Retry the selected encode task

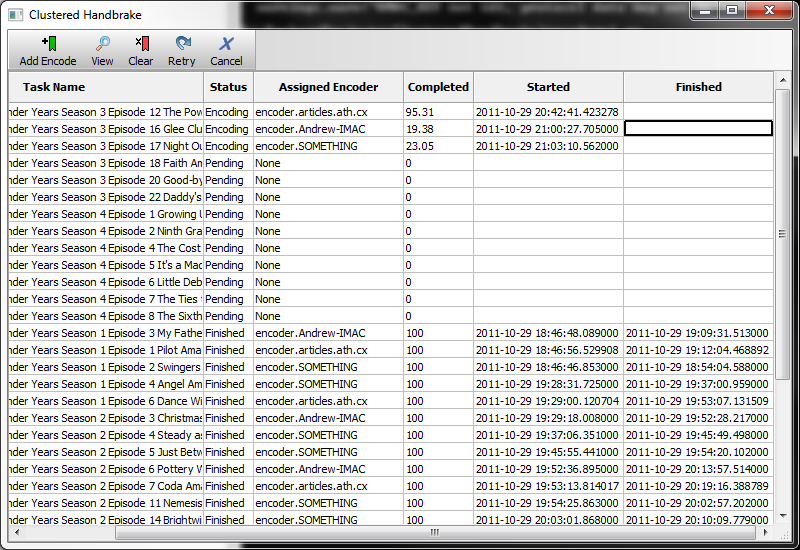click(182, 44)
